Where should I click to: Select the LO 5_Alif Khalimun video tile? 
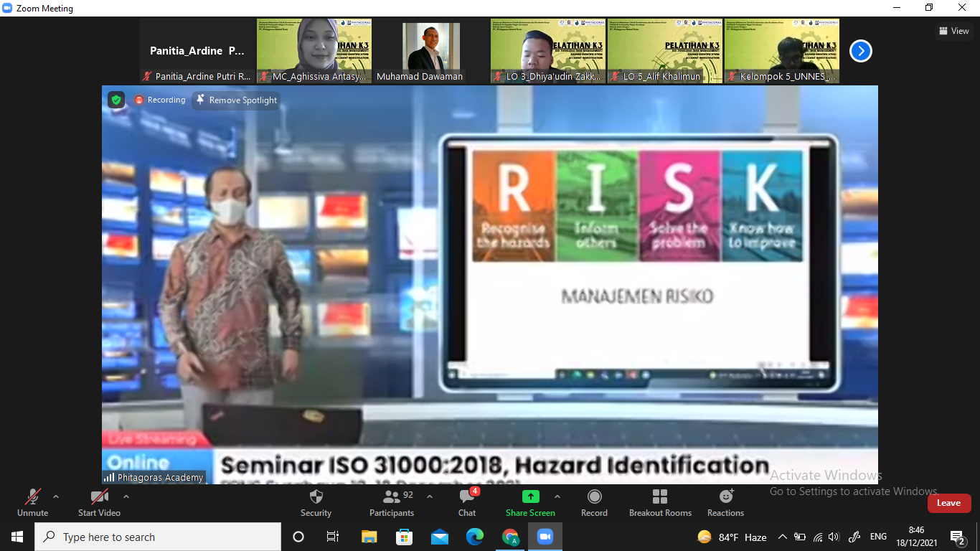coord(665,51)
